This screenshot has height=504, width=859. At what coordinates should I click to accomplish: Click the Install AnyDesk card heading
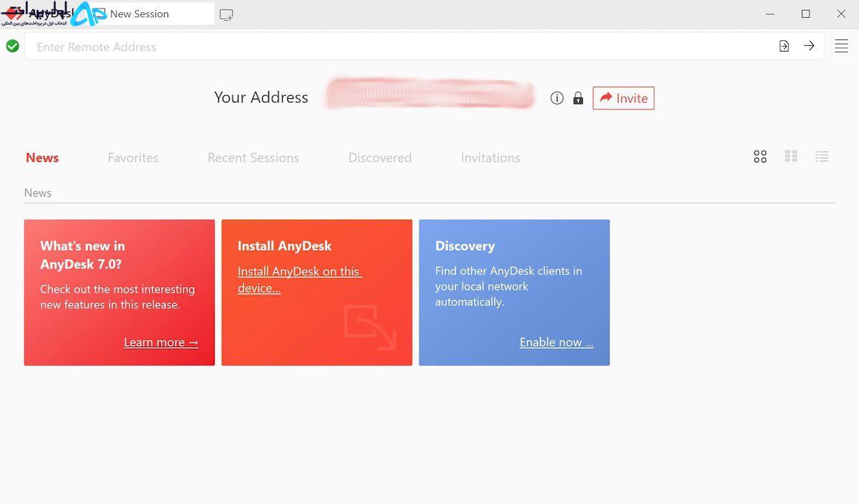click(284, 246)
